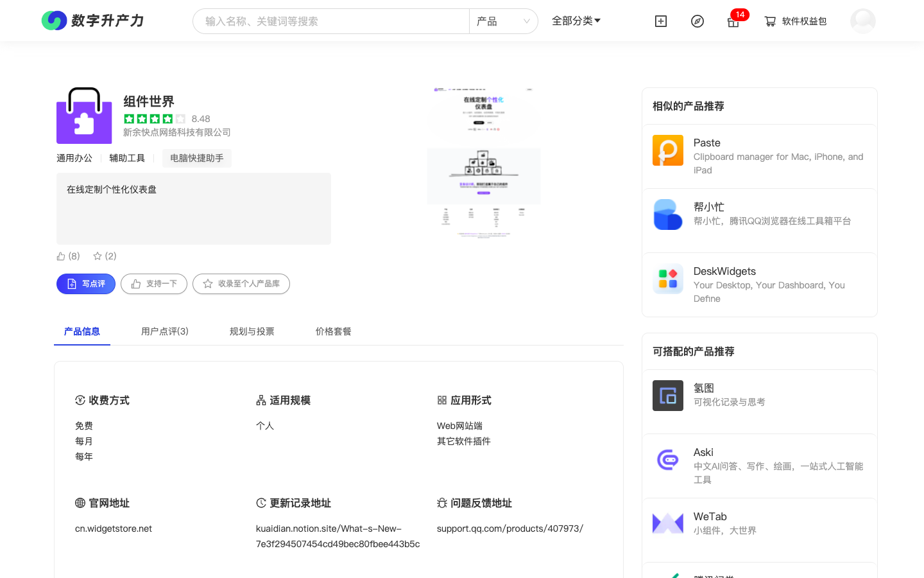The height and width of the screenshot is (578, 924).
Task: Click the 其它软件插件 text
Action: click(464, 441)
